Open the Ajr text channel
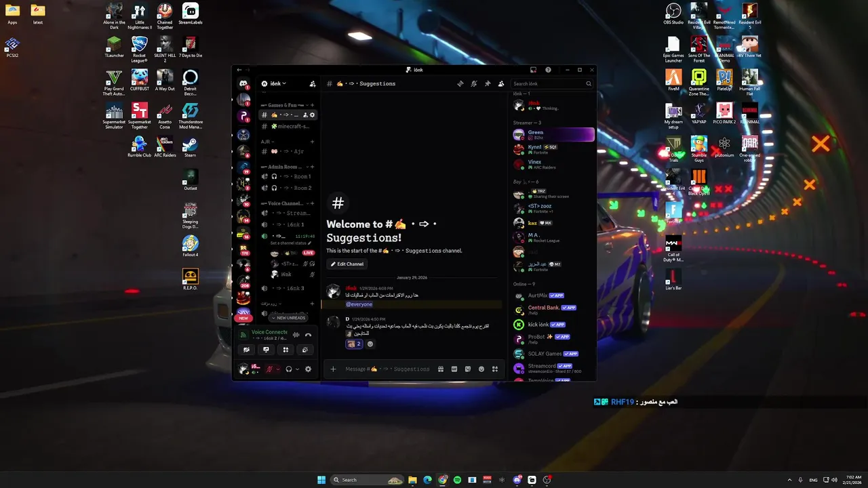 288,151
